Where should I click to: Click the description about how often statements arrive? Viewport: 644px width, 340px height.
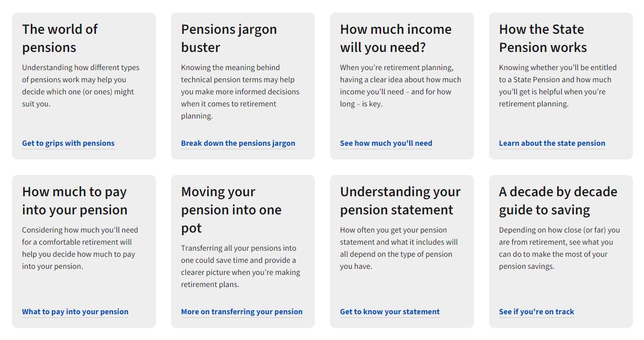click(399, 248)
